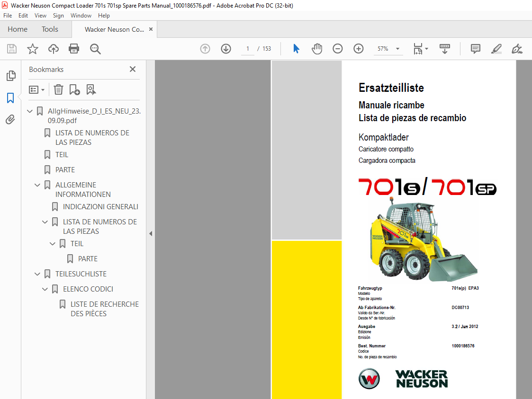Viewport: 532px width, 399px height.
Task: Click the scrolling mode toolbar icon
Action: coord(444,49)
